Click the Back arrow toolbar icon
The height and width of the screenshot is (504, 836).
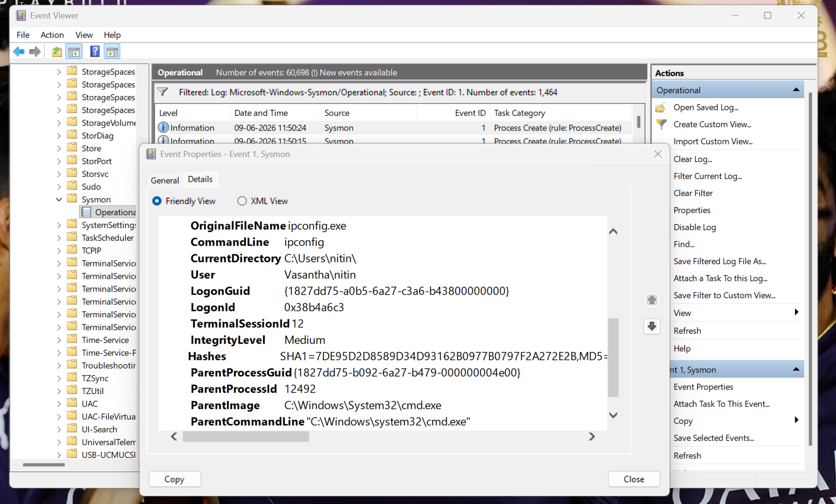point(19,52)
